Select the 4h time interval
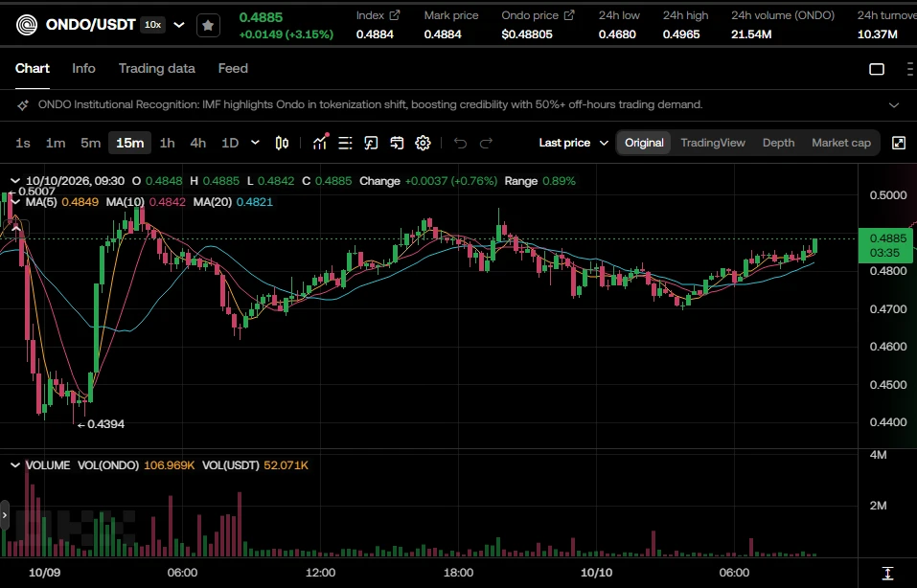The width and height of the screenshot is (917, 588). pyautogui.click(x=198, y=144)
